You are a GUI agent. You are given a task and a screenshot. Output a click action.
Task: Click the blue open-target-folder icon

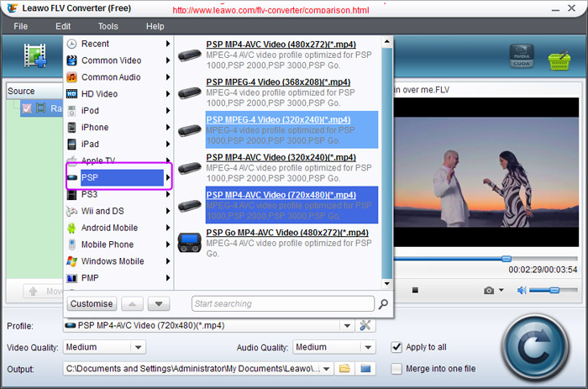[365, 368]
